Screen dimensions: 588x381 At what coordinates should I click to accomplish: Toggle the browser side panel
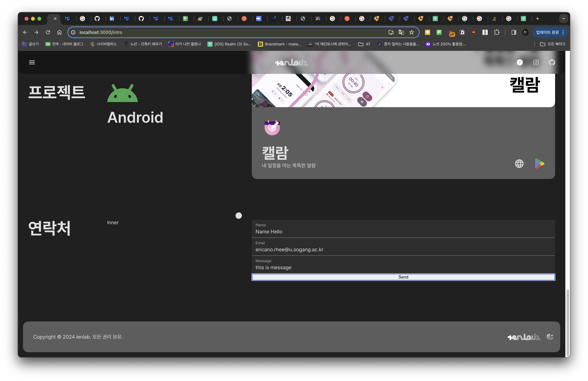coord(514,32)
